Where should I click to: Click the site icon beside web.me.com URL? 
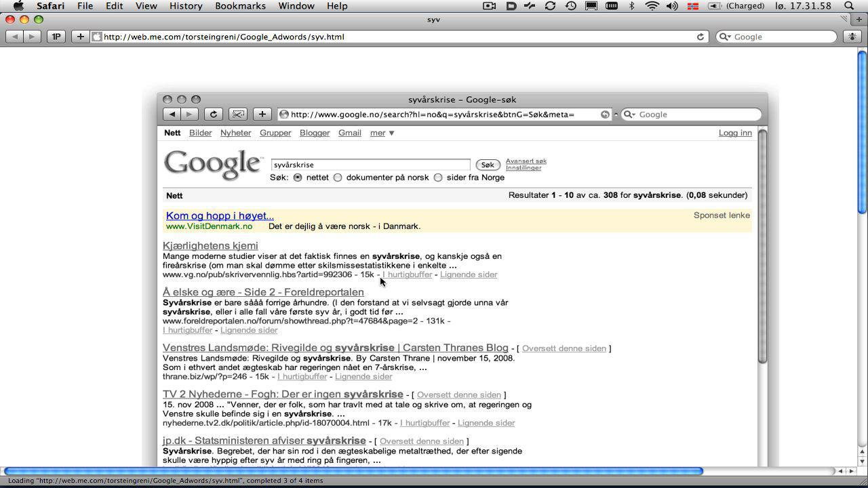[x=98, y=37]
